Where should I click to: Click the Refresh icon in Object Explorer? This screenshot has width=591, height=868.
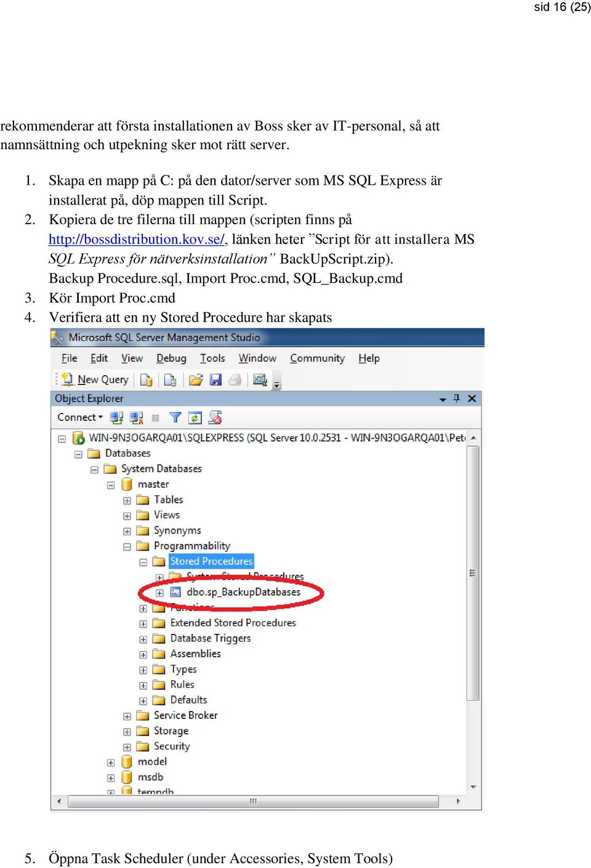(195, 418)
